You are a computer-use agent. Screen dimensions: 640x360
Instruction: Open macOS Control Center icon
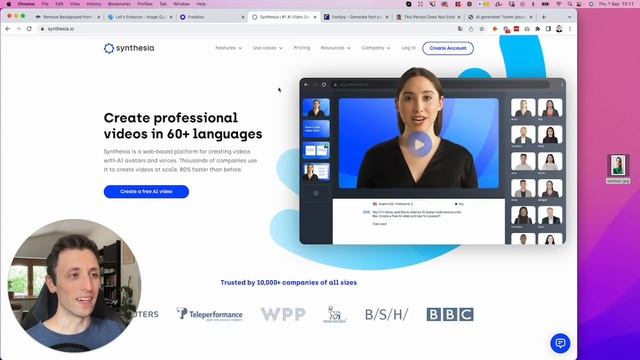point(580,4)
